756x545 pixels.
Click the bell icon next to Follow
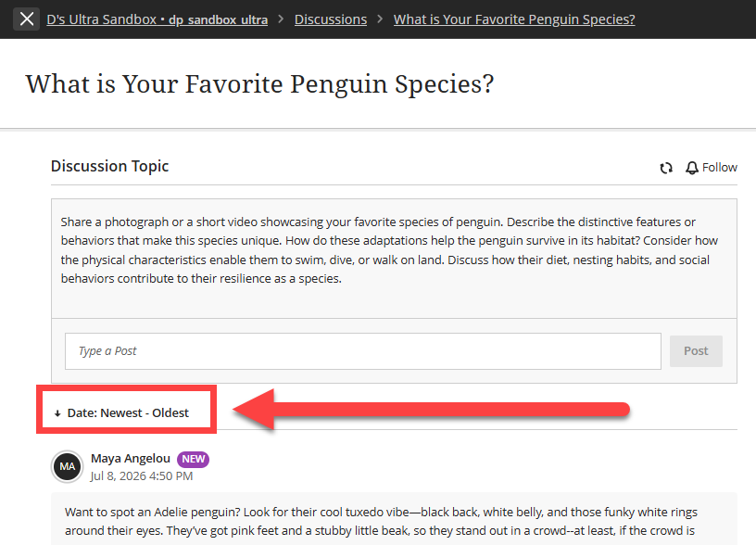pyautogui.click(x=692, y=168)
